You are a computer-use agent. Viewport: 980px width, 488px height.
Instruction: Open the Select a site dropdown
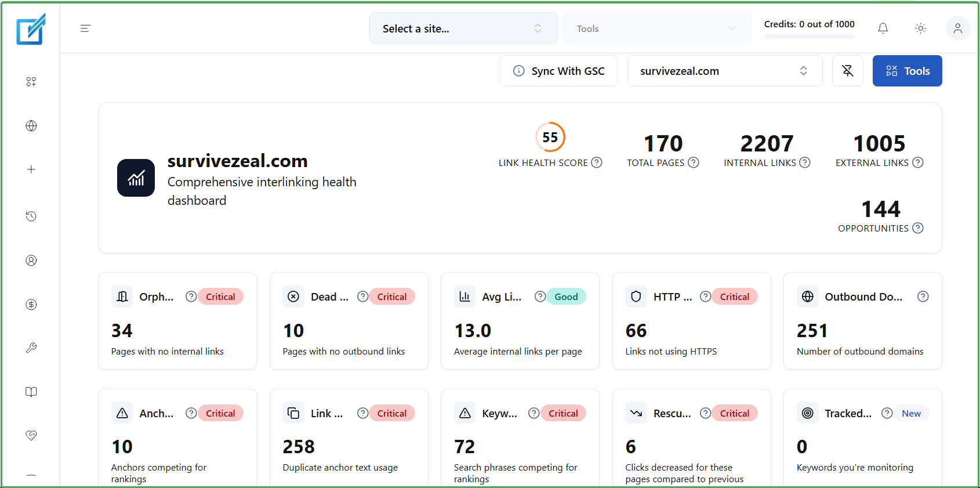pos(463,28)
